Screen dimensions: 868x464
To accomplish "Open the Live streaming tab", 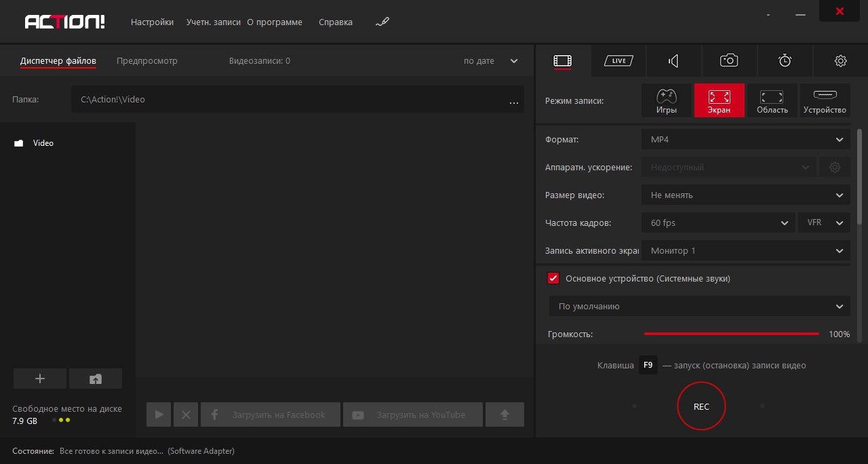I will 618,61.
